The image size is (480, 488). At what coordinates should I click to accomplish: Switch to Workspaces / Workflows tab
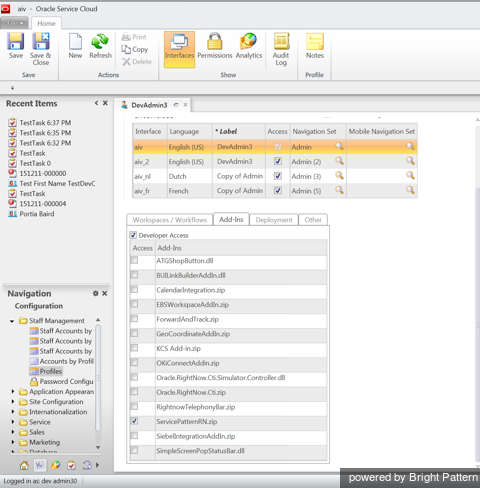click(x=170, y=220)
